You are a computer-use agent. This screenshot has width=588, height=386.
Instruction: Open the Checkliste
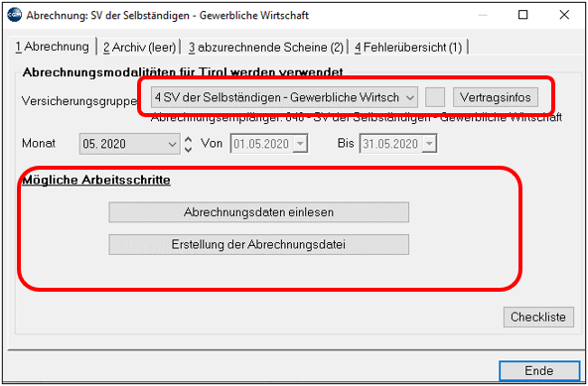[x=538, y=318]
